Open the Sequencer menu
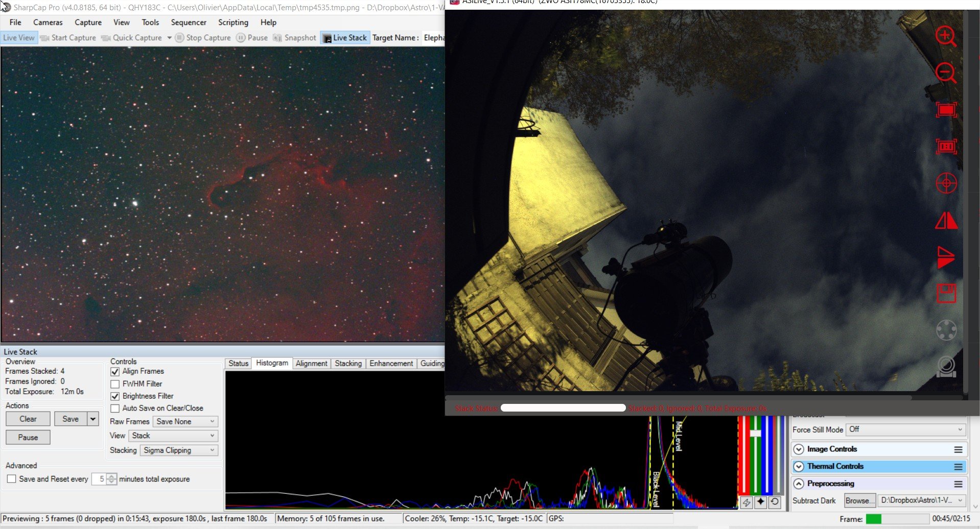Screen dimensions: 980x529 click(189, 22)
